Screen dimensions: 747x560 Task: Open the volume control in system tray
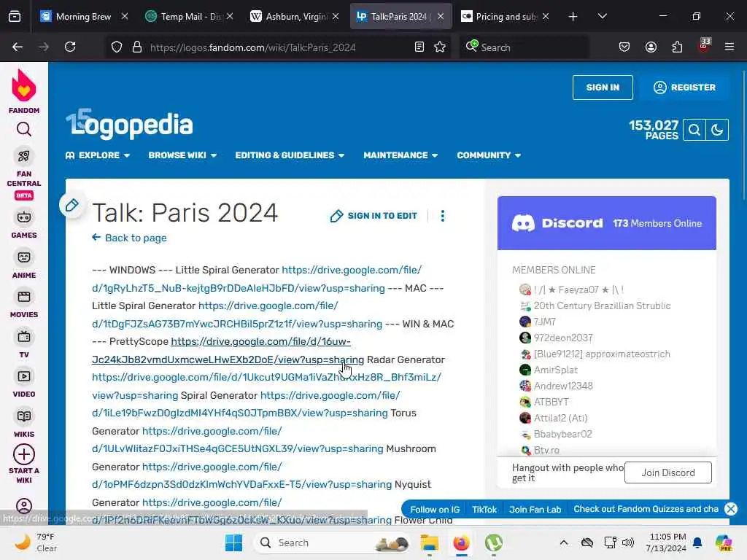(628, 542)
